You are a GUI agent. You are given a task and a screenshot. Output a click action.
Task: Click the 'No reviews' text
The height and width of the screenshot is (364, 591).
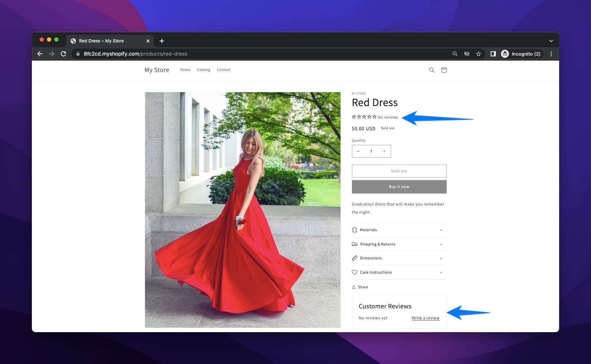point(388,117)
